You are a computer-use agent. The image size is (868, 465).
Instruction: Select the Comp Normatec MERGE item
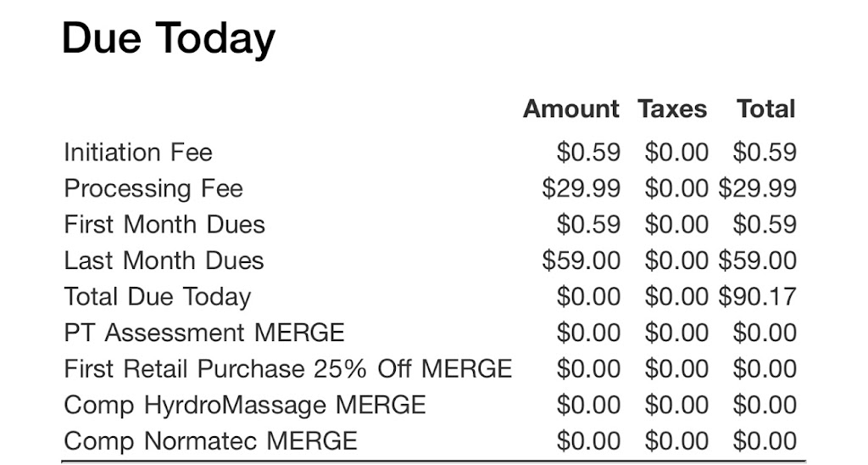(x=210, y=441)
